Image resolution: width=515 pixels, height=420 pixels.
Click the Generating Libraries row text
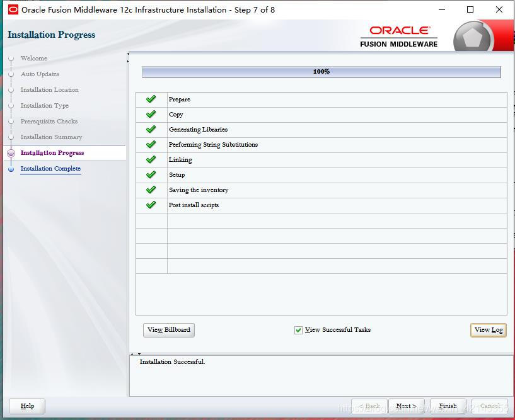click(x=198, y=130)
